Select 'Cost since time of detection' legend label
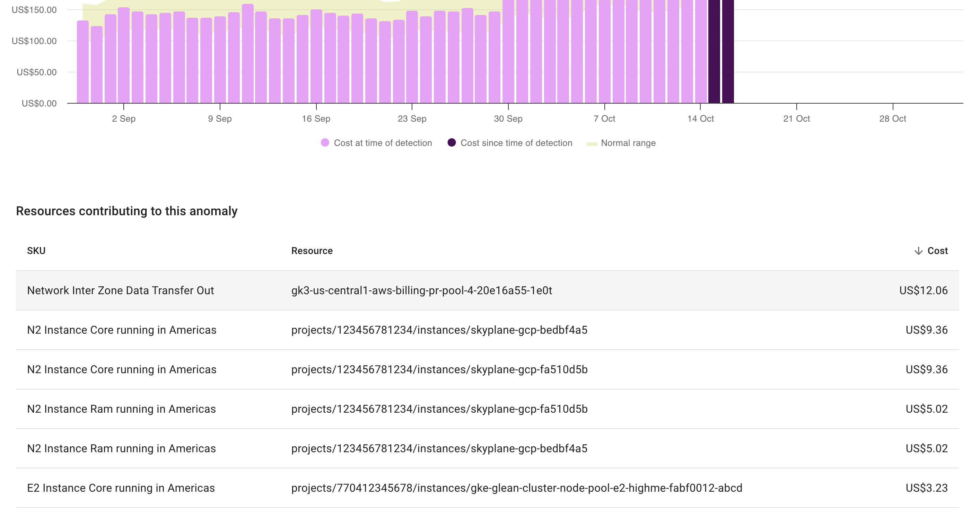 click(x=516, y=143)
